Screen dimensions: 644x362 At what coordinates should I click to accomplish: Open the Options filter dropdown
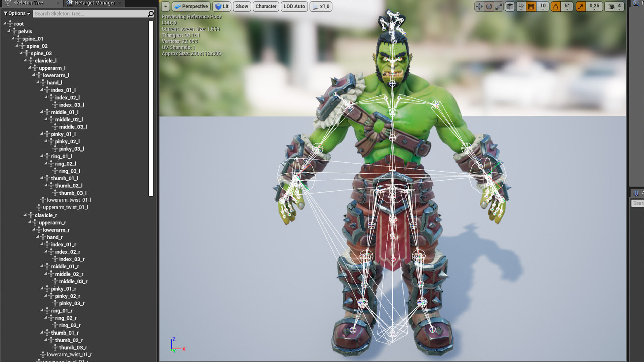click(17, 13)
